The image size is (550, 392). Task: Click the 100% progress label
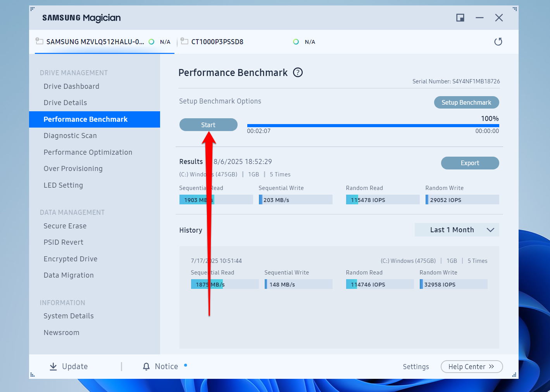(490, 119)
